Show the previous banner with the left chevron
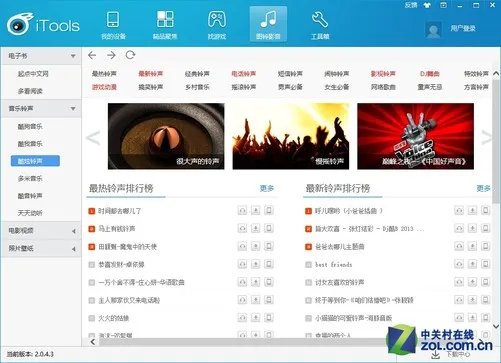Screen dimensions: 501x363 tap(93, 137)
